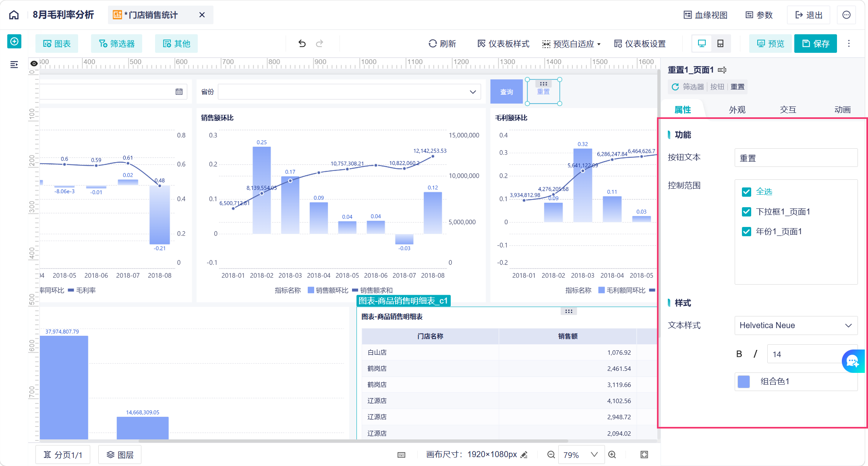
Task: Toggle the 销售额求和 legend item
Action: [x=372, y=290]
